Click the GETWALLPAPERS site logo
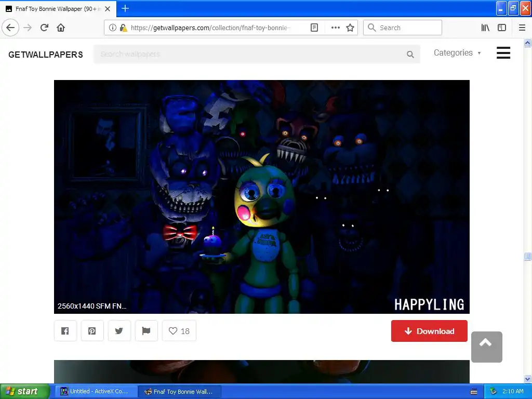The image size is (532, 399). point(46,55)
